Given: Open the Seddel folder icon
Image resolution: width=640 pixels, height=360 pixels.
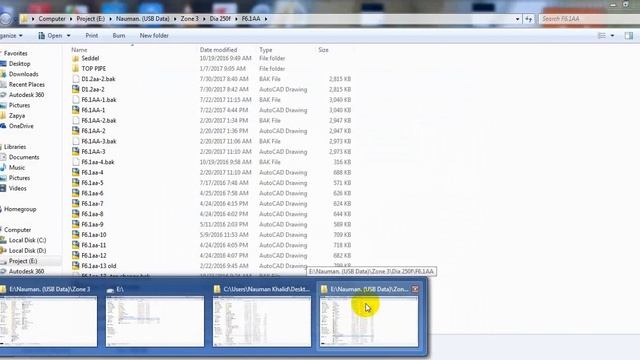Looking at the screenshot, I should click(76, 58).
